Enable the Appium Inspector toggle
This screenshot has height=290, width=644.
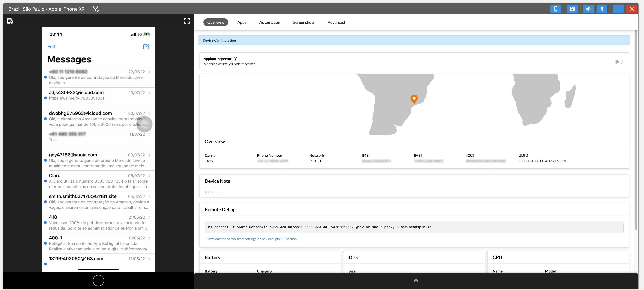point(619,62)
